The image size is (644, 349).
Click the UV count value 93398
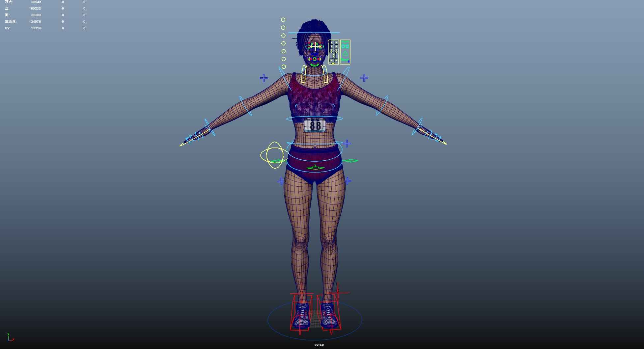(x=36, y=28)
